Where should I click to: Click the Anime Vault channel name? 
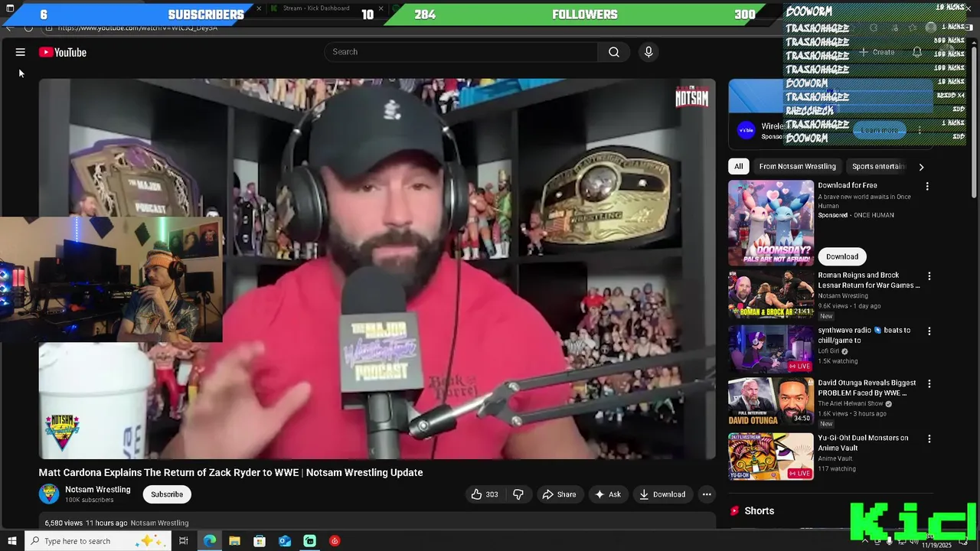point(835,458)
